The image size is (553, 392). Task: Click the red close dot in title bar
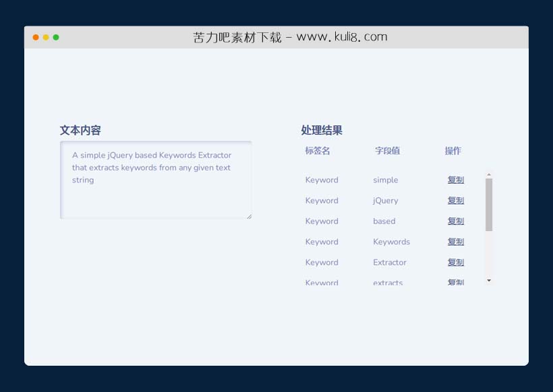coord(36,37)
